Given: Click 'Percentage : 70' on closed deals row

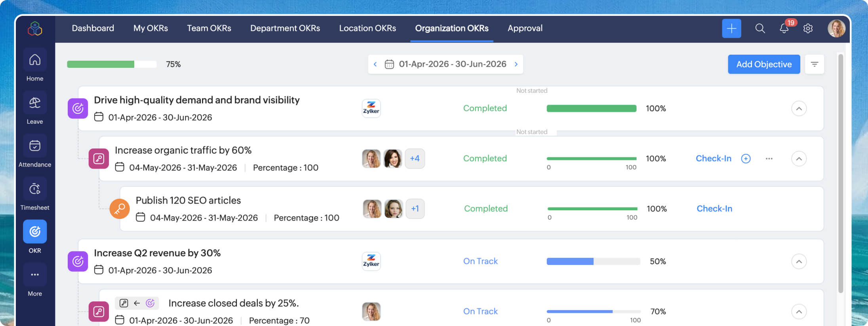Looking at the screenshot, I should pos(279,320).
